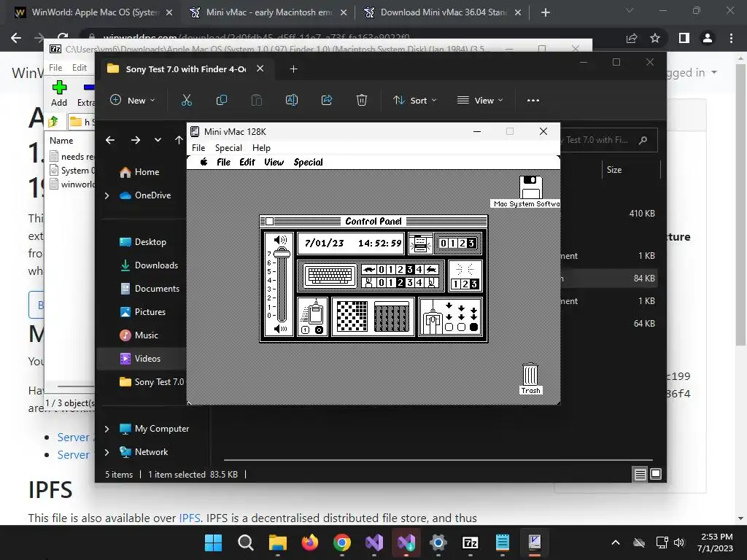
Task: Click the turtle slow key repeat icon
Action: click(x=368, y=270)
